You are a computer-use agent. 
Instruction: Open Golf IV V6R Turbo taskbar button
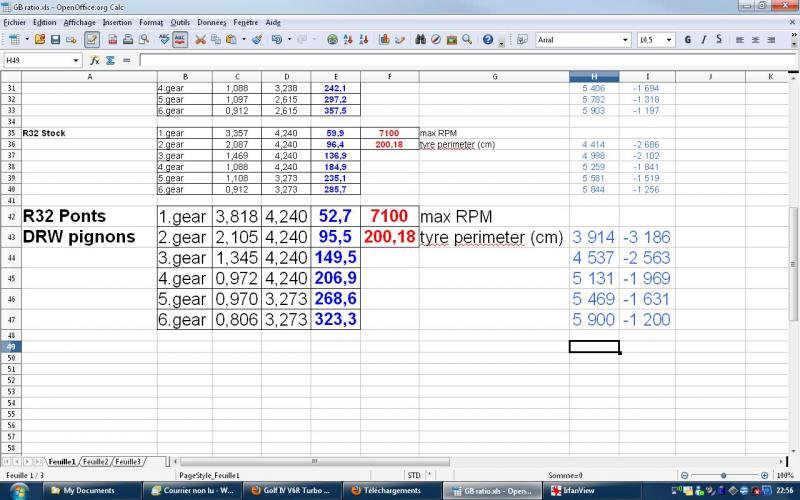click(x=291, y=491)
